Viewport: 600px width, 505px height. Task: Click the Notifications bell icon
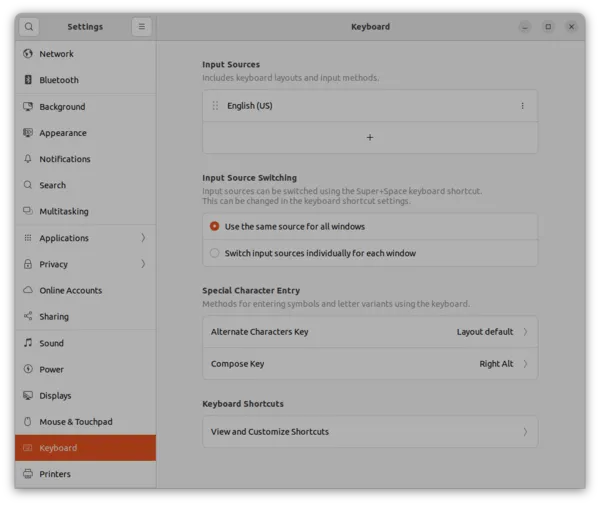tap(28, 159)
